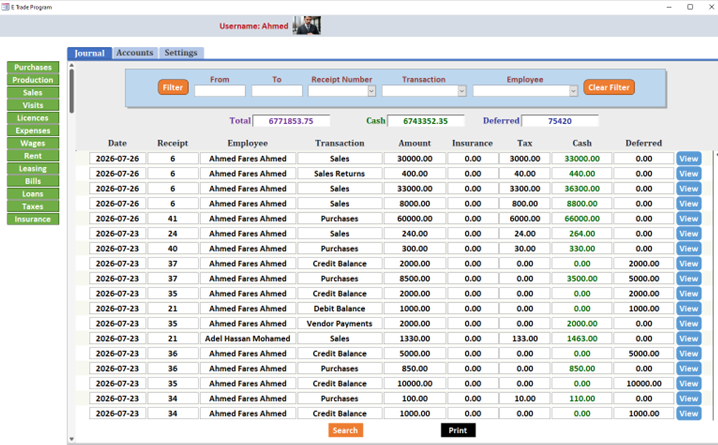The width and height of the screenshot is (718, 445).
Task: Open the Accounts tab
Action: 135,53
